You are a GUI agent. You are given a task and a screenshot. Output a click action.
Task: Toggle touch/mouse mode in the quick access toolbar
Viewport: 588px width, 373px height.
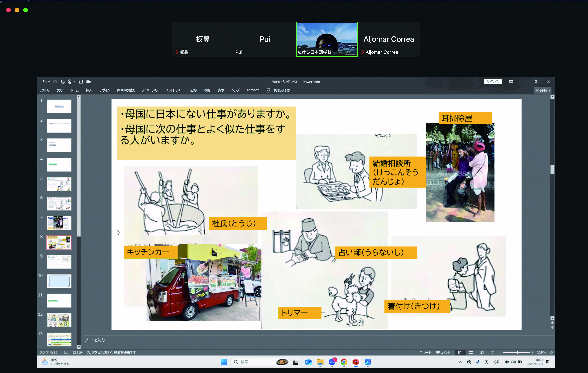[70, 82]
